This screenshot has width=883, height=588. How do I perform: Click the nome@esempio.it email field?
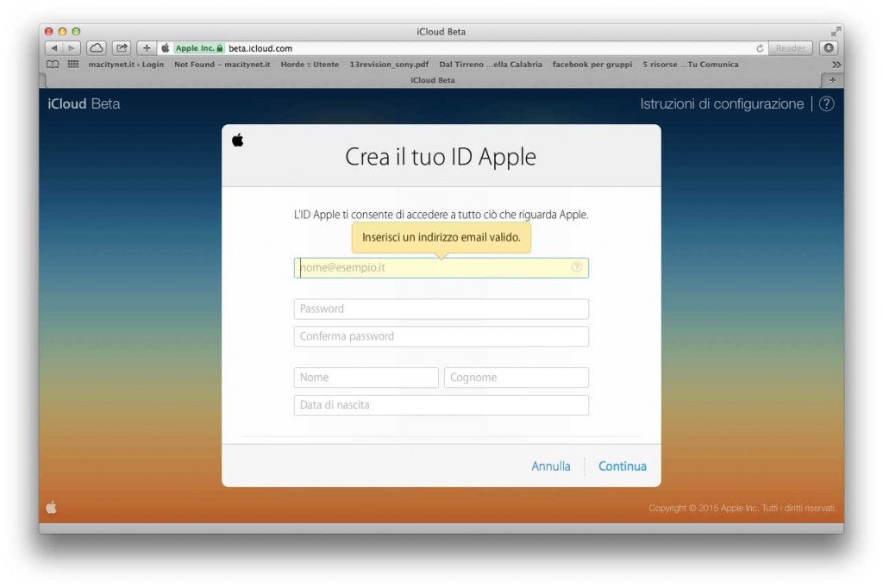[x=441, y=267]
